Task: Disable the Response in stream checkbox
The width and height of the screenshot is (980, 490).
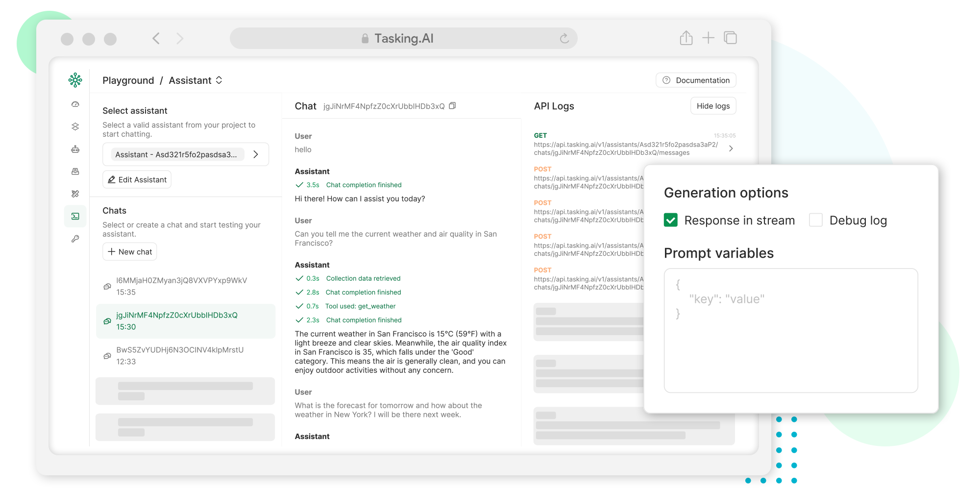Action: click(671, 220)
